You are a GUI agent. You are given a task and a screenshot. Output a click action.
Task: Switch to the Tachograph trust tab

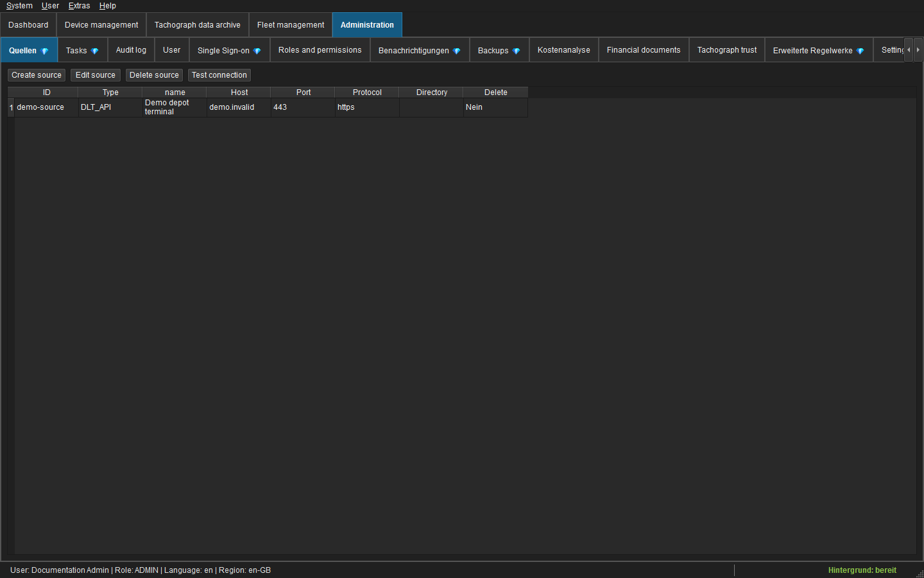(x=727, y=50)
